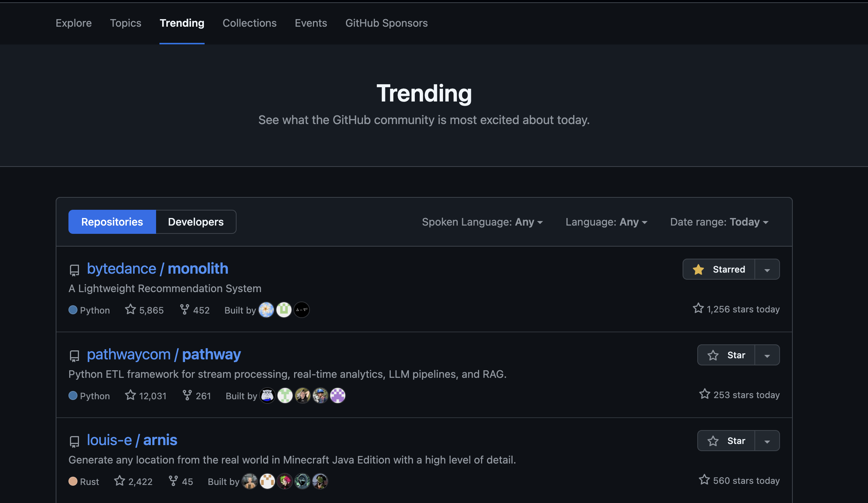Expand the list dropdown next to Starred

click(x=767, y=269)
